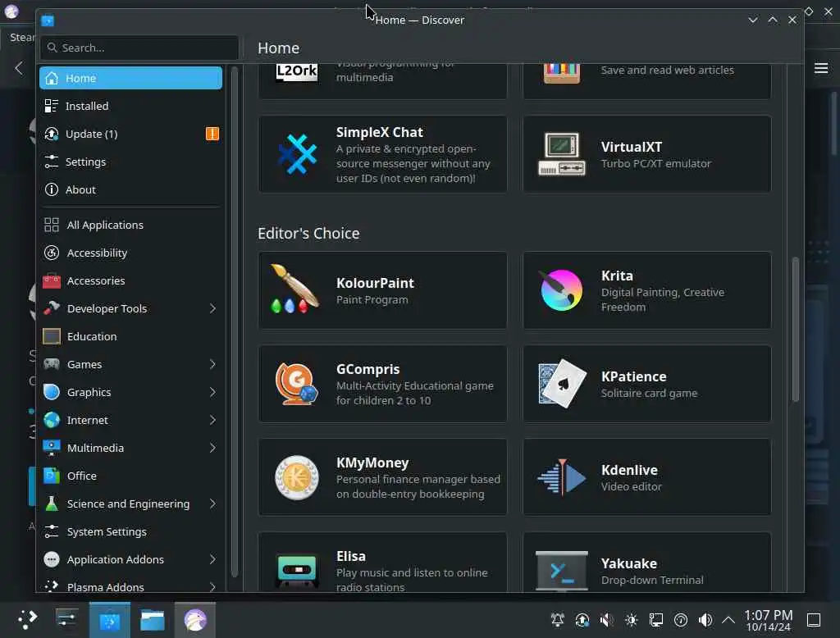The image size is (840, 638).
Task: Open the Update (1) page
Action: (x=130, y=134)
